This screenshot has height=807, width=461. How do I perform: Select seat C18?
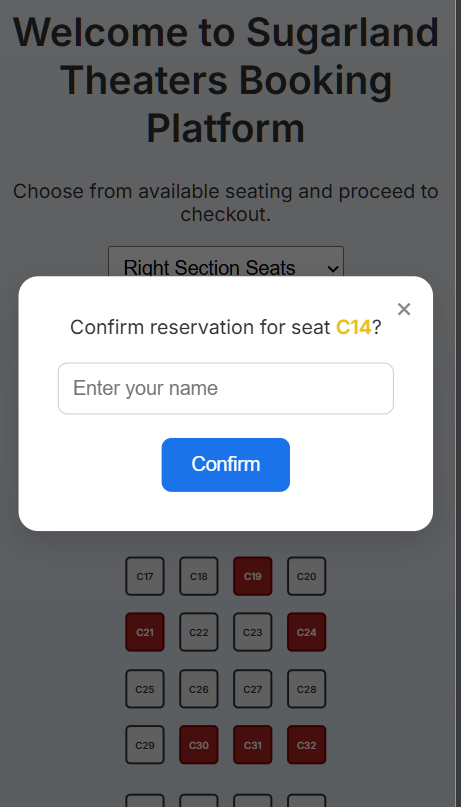[x=199, y=576]
